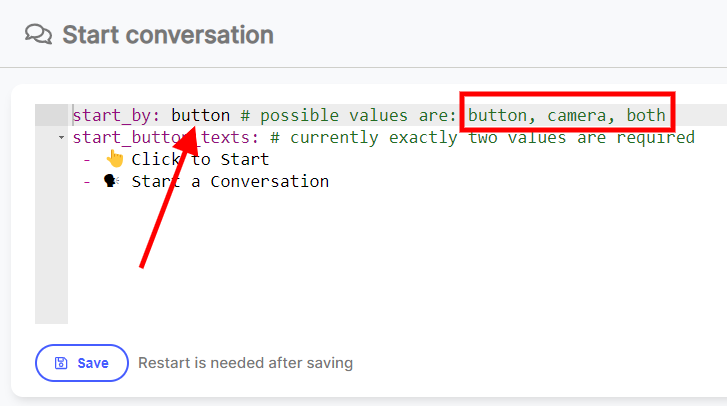Click the 'Start a Conversation' text line

[230, 181]
